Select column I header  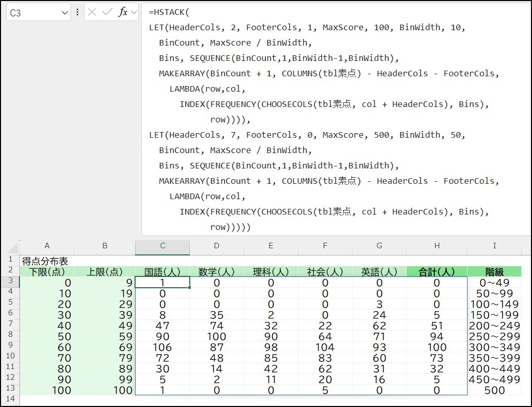[494, 246]
